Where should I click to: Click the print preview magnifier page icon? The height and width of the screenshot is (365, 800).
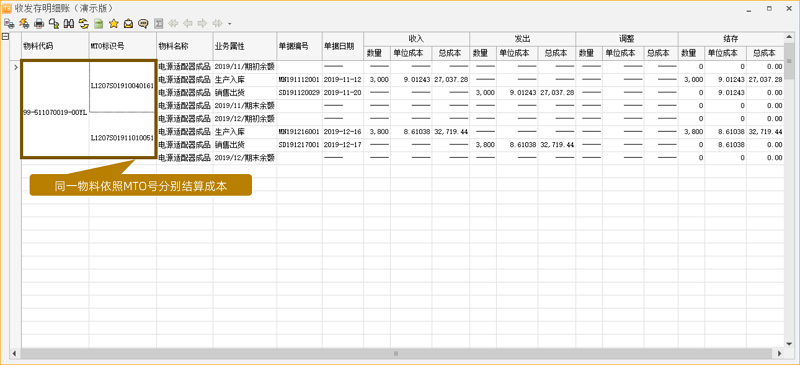tap(54, 23)
